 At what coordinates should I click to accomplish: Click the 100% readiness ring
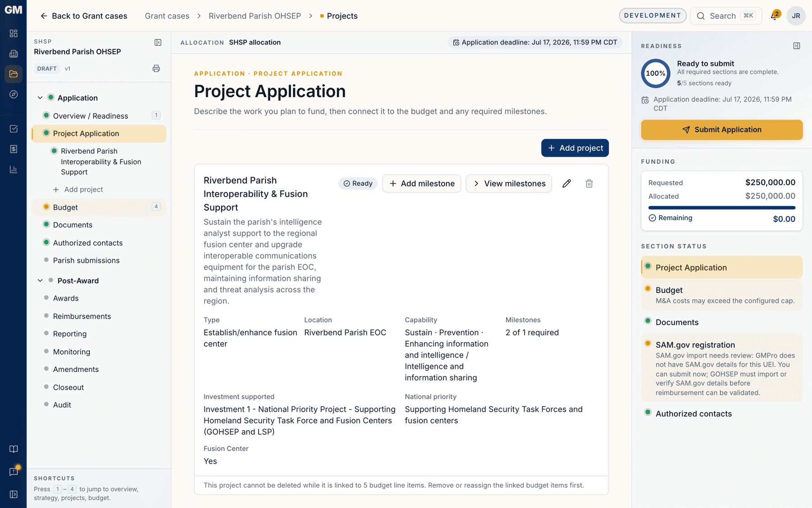click(655, 73)
